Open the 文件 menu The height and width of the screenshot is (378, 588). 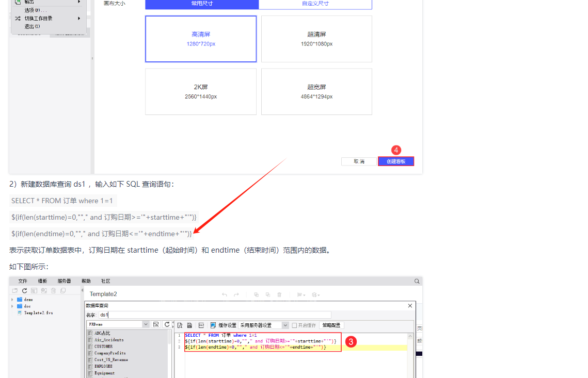coord(23,282)
